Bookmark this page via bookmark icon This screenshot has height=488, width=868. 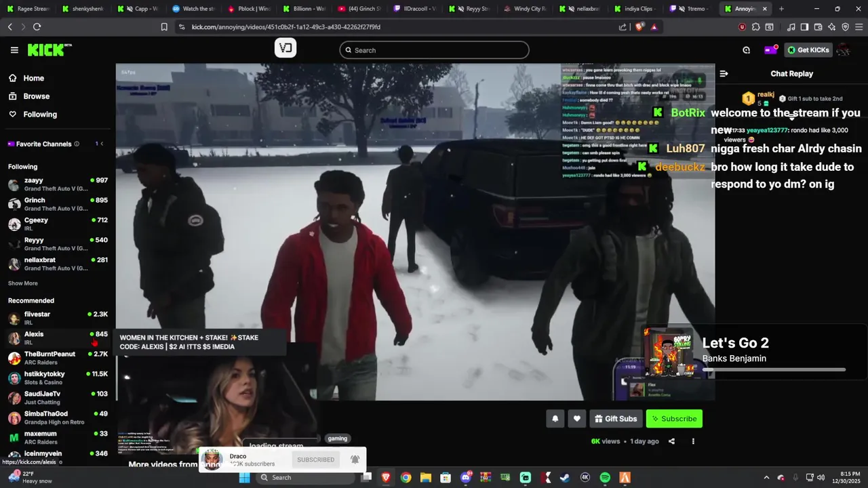[x=164, y=27]
